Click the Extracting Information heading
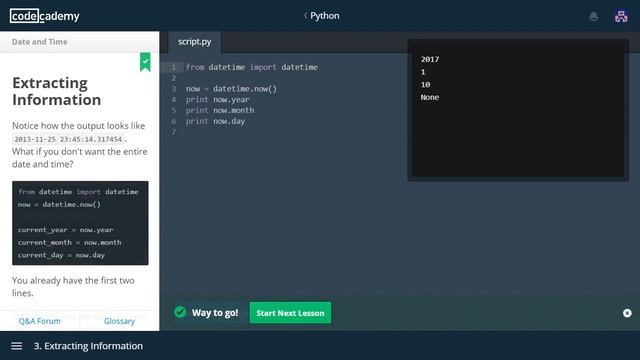 56,91
